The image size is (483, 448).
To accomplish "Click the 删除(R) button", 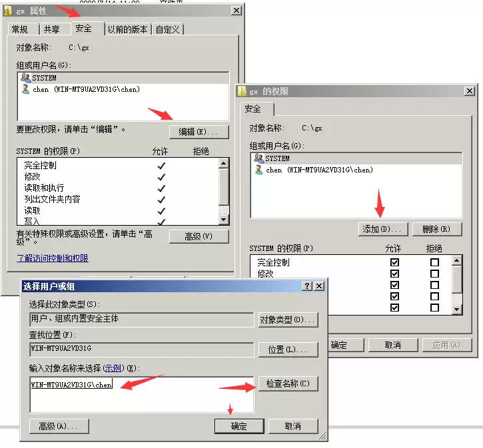I will pos(437,229).
